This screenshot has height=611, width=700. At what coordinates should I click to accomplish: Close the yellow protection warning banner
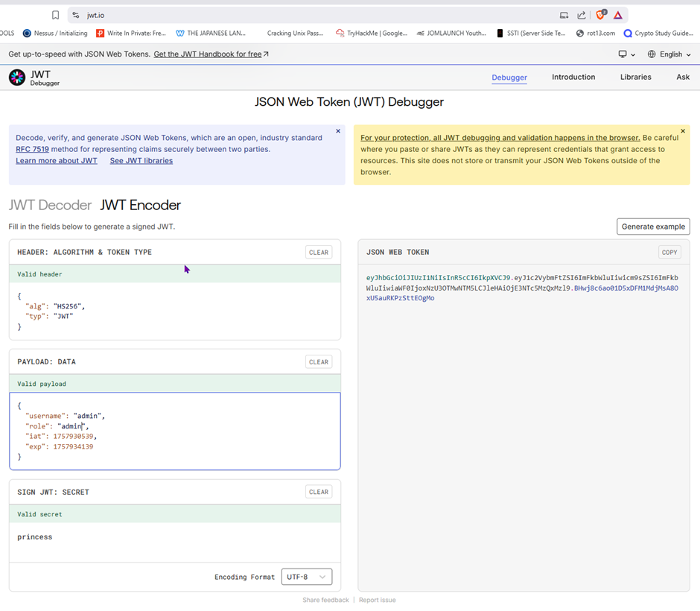683,131
